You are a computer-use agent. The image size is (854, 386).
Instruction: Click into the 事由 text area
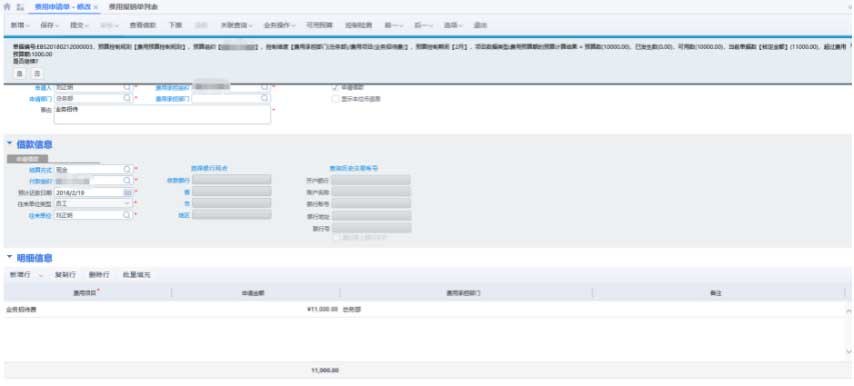point(162,114)
